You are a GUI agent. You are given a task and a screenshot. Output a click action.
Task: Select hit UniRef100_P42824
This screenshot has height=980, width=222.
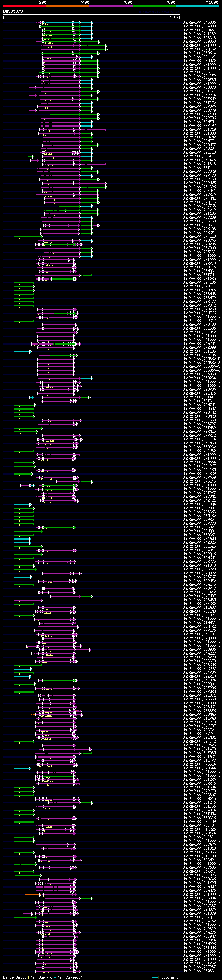tap(199, 837)
